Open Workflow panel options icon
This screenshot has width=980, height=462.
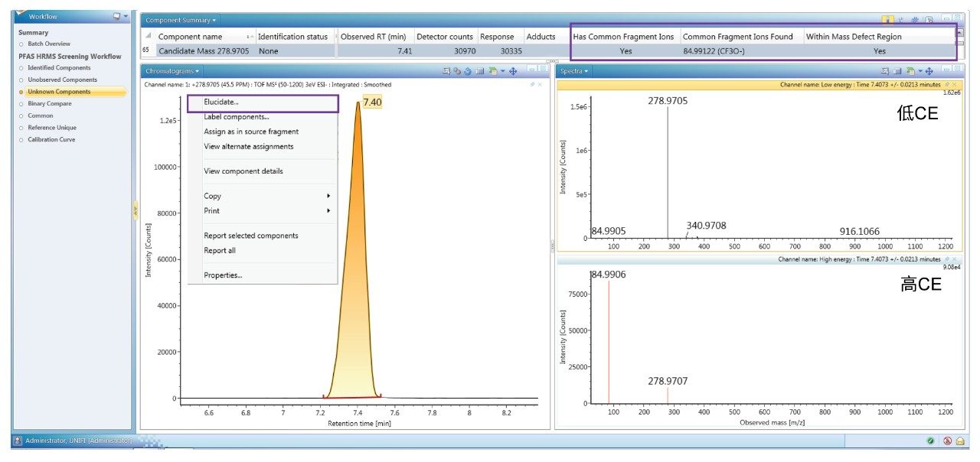point(116,16)
